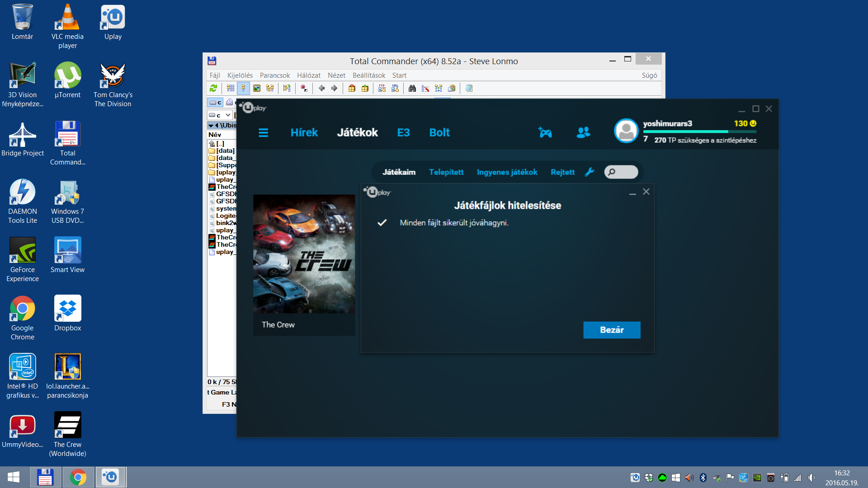Click the pack files toolbar icon
Screen dimensions: 868x488
[352, 89]
